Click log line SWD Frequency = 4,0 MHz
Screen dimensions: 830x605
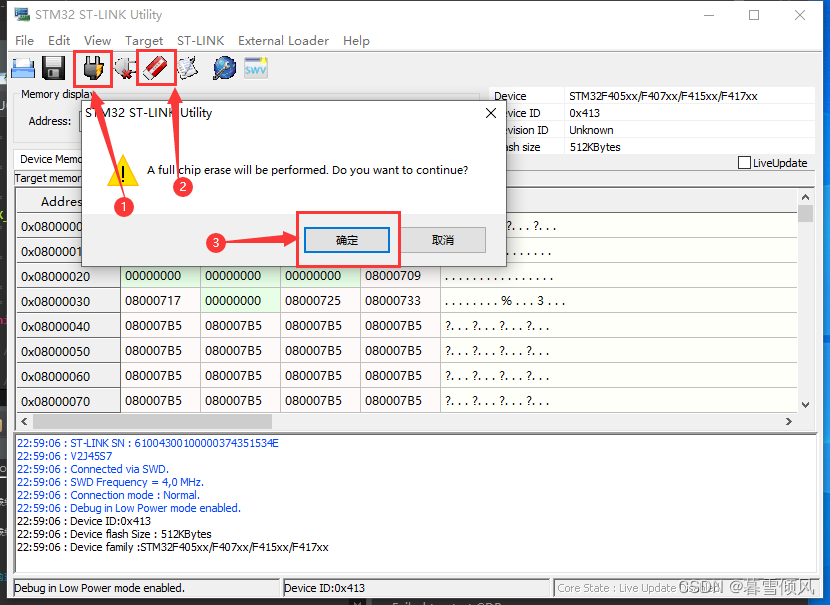(x=110, y=482)
